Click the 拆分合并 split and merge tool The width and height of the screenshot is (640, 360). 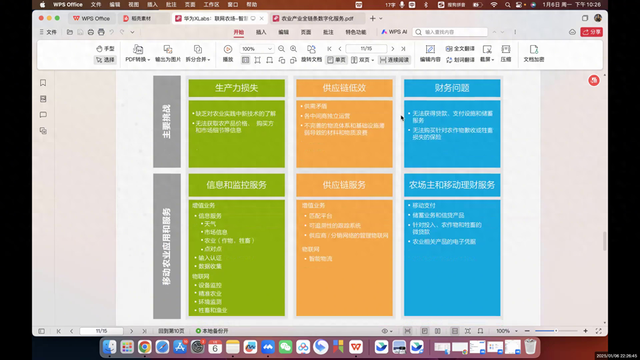[198, 53]
